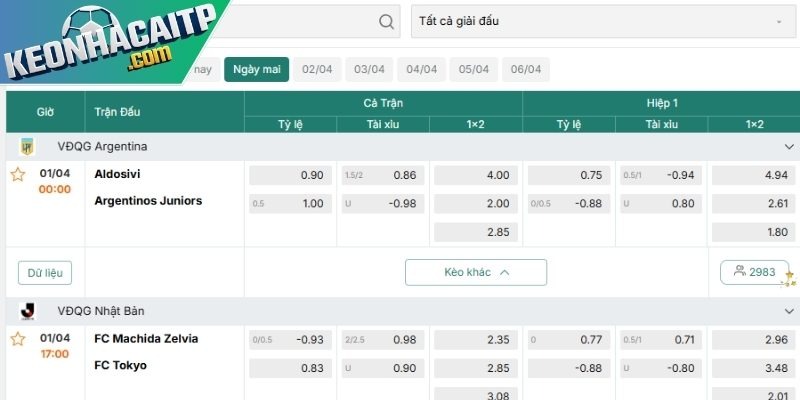Collapse the VĐQG Nhật Bản section
Image resolution: width=800 pixels, height=400 pixels.
click(789, 311)
